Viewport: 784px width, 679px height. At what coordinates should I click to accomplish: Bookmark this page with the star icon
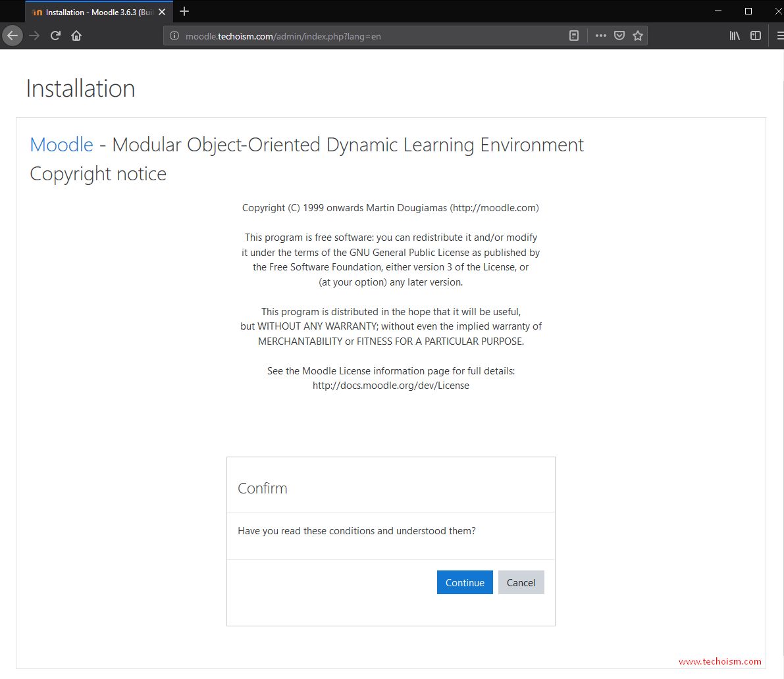pos(638,36)
